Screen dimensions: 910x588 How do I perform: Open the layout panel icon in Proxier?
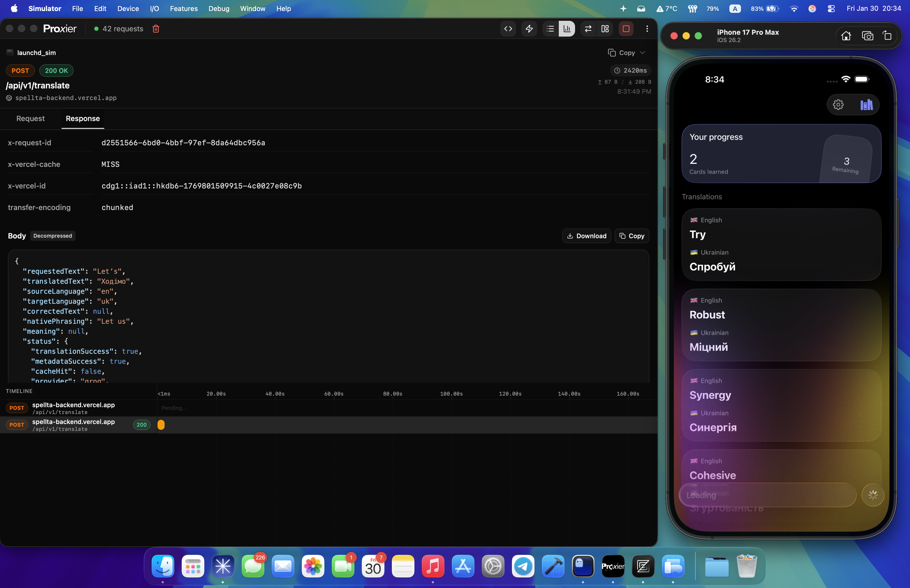pos(605,29)
